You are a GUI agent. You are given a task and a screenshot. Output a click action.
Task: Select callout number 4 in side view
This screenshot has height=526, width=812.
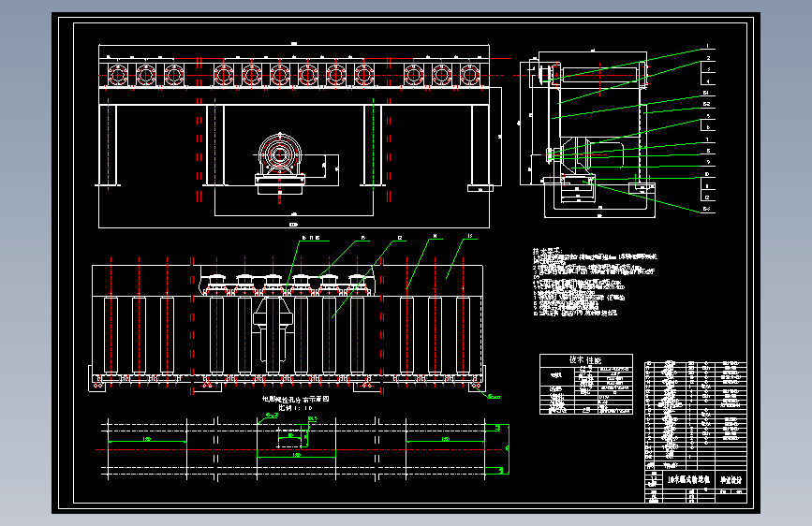tap(708, 81)
